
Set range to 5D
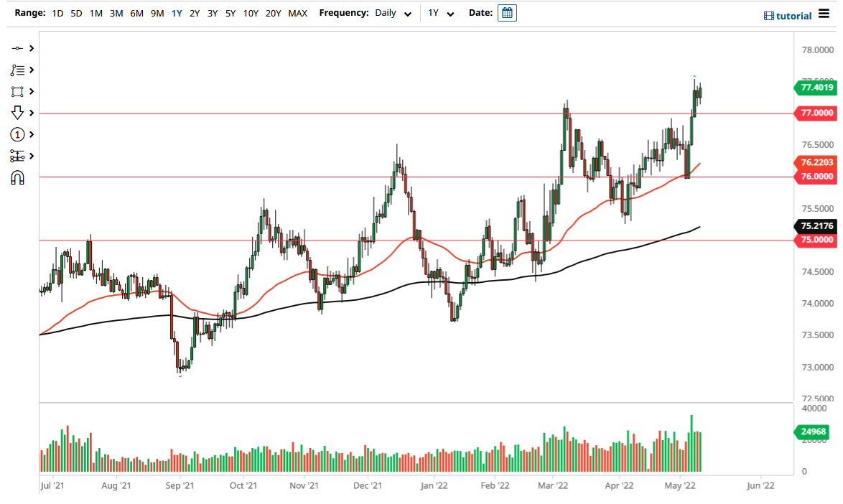(76, 13)
